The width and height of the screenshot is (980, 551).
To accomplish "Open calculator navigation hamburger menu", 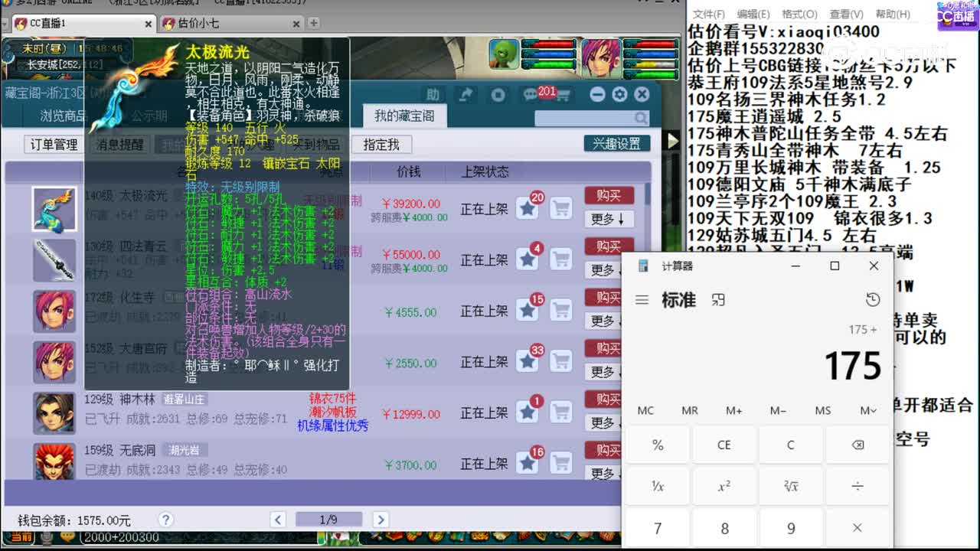I will click(x=642, y=300).
